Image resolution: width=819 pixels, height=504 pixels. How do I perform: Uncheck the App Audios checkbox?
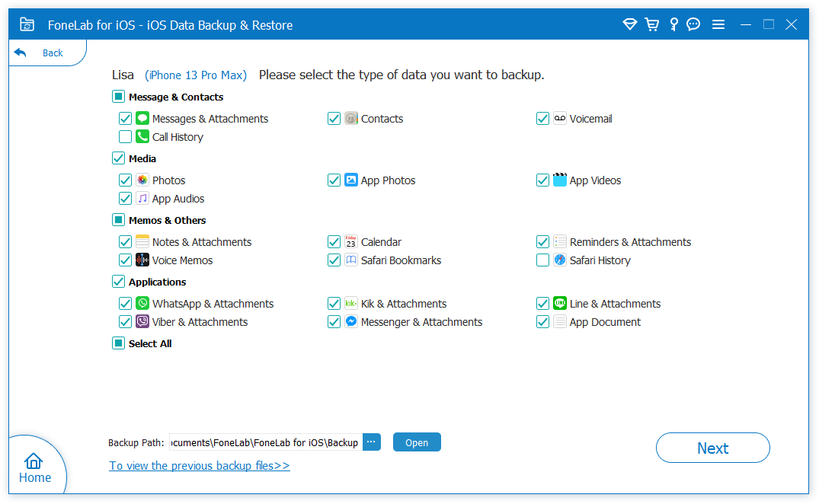[125, 198]
